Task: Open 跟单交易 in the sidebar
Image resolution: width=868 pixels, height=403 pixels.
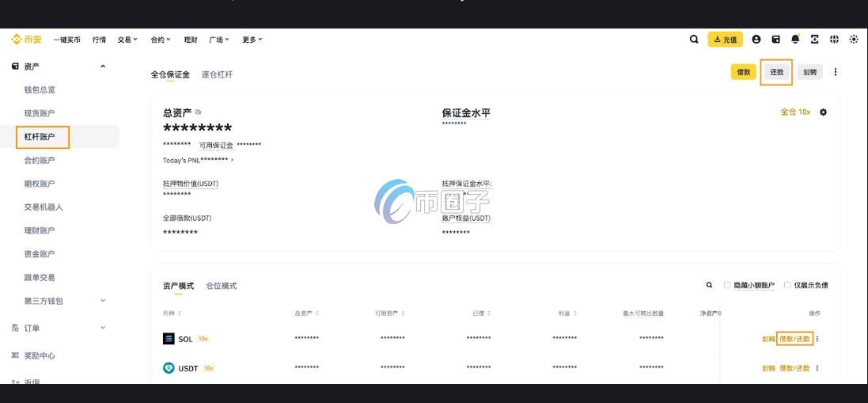Action: pyautogui.click(x=40, y=278)
